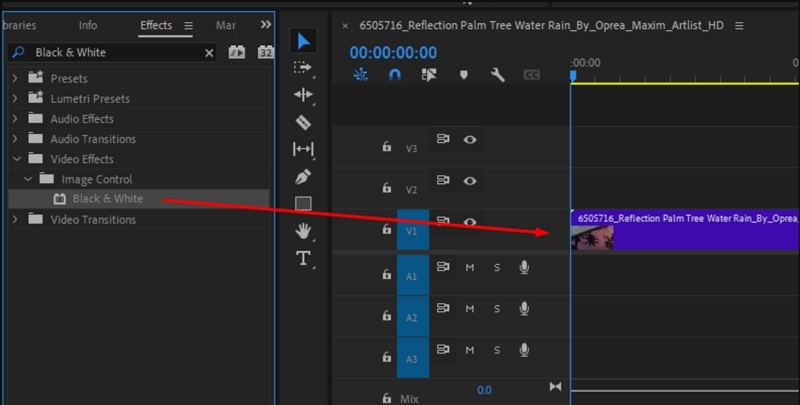Select the Track Select Forward tool
Screen dimensions: 800x405
[x=303, y=68]
